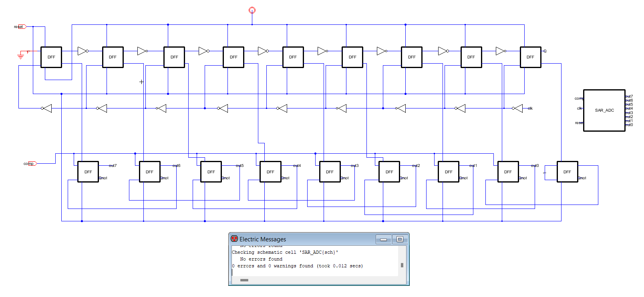Image resolution: width=644 pixels, height=297 pixels.
Task: Click the clk label text
Action: pos(530,108)
